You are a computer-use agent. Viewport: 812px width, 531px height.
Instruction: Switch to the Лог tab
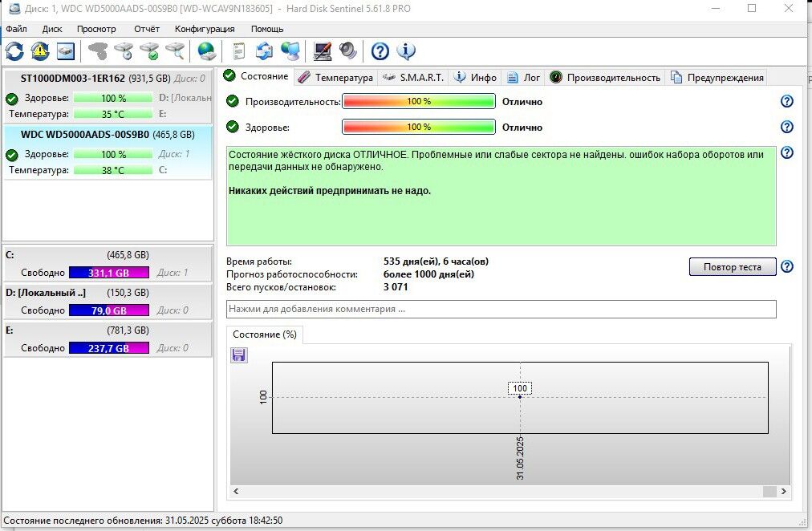click(x=523, y=78)
